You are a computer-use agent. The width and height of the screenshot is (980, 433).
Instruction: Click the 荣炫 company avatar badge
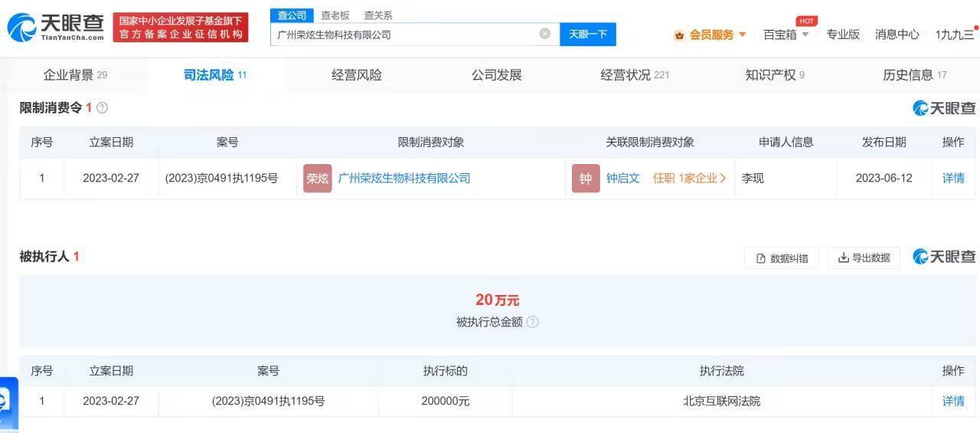tap(318, 178)
